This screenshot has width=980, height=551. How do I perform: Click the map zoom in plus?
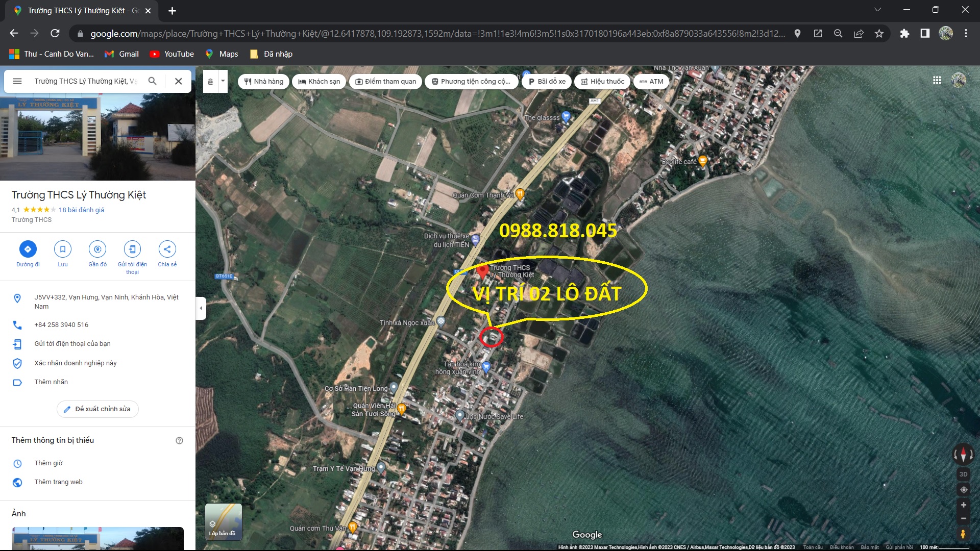coord(963,505)
